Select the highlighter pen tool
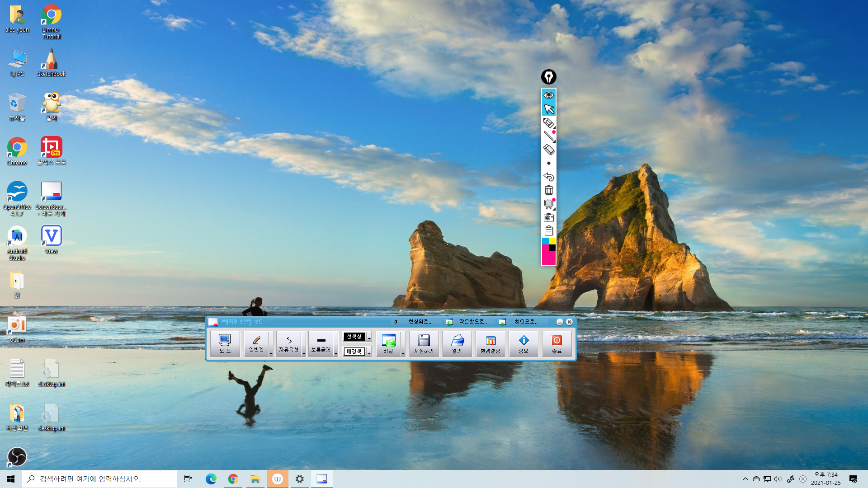The height and width of the screenshot is (488, 868). (x=548, y=122)
